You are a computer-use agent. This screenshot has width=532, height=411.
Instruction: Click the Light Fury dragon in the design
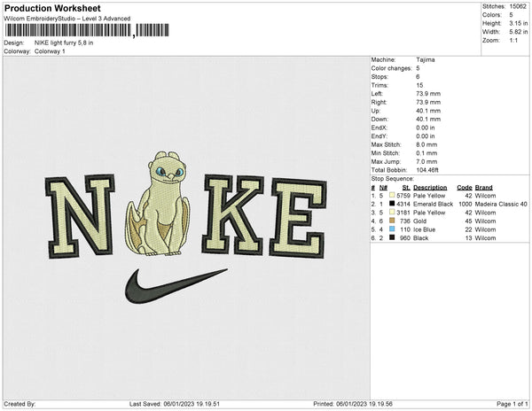[158, 204]
